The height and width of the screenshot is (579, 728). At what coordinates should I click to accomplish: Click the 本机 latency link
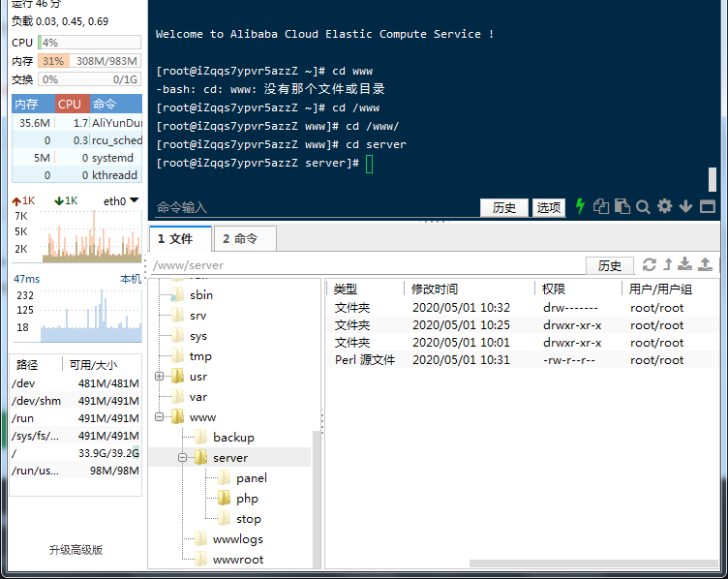(131, 279)
